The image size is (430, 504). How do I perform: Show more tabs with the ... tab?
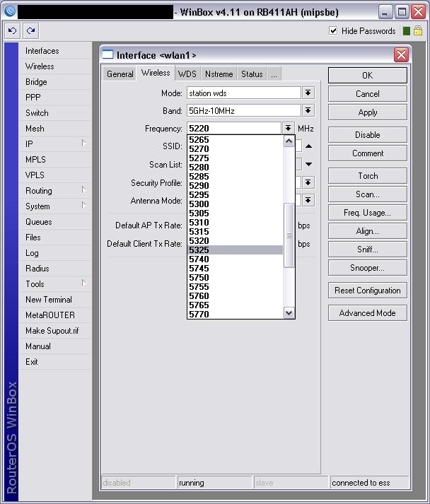click(274, 74)
